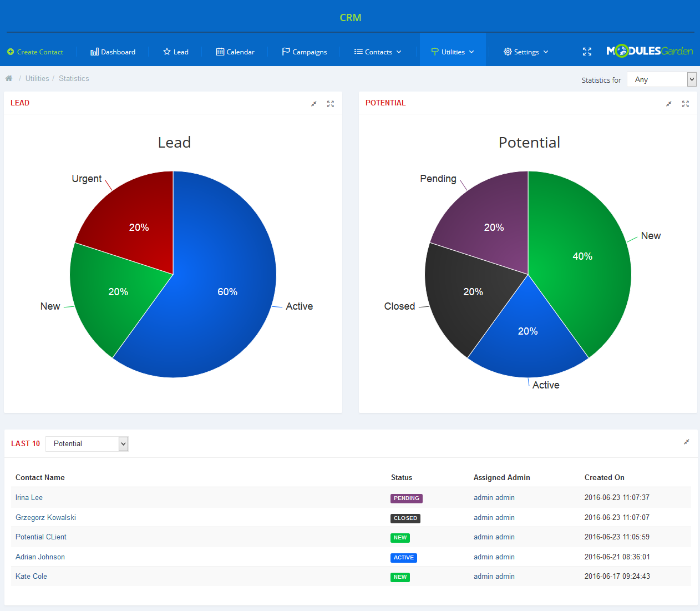Open admin admin in Irina Lee row
700x611 pixels.
point(494,497)
